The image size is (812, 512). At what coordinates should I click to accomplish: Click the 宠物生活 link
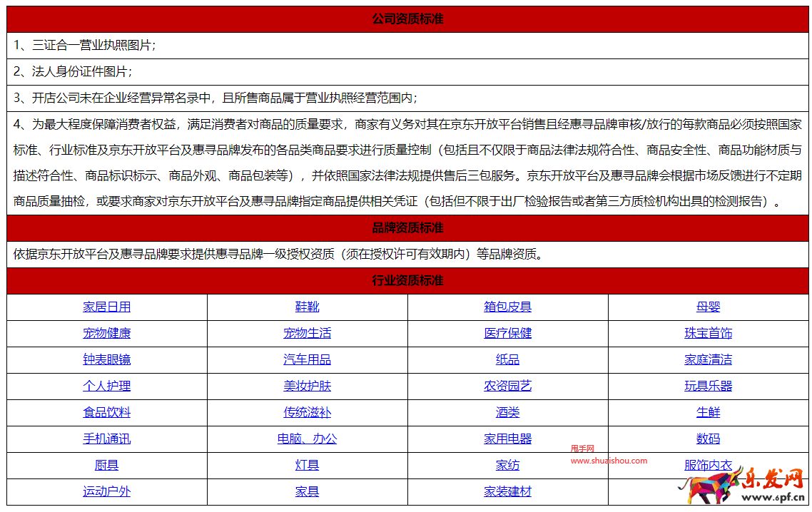pos(307,334)
